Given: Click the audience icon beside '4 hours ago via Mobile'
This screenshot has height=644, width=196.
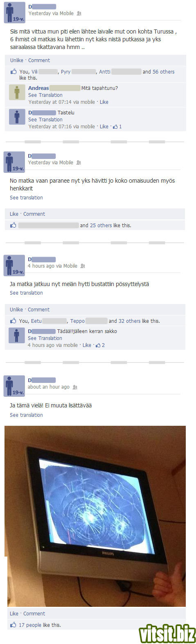Looking at the screenshot, I should tap(83, 266).
